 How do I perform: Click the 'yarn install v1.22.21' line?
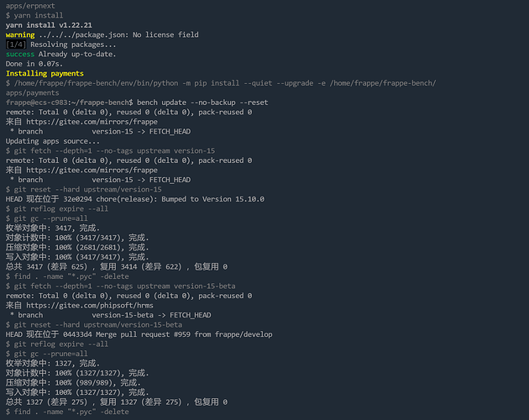point(49,25)
